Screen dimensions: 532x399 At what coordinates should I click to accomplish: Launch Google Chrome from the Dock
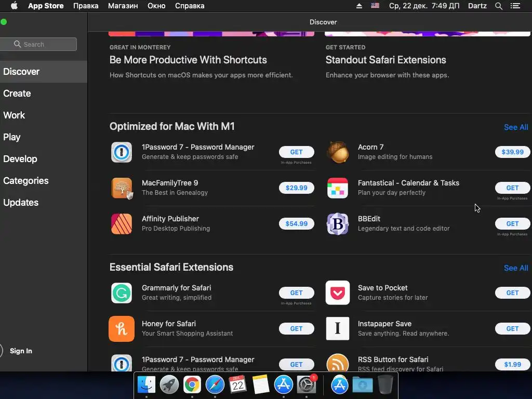(192, 385)
